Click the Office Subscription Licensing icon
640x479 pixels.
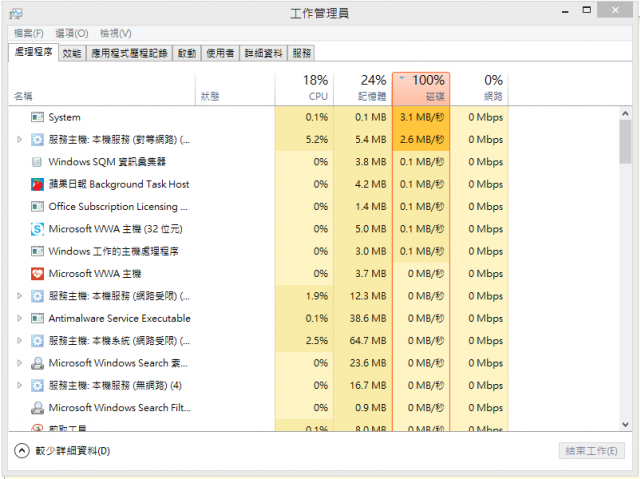(37, 206)
